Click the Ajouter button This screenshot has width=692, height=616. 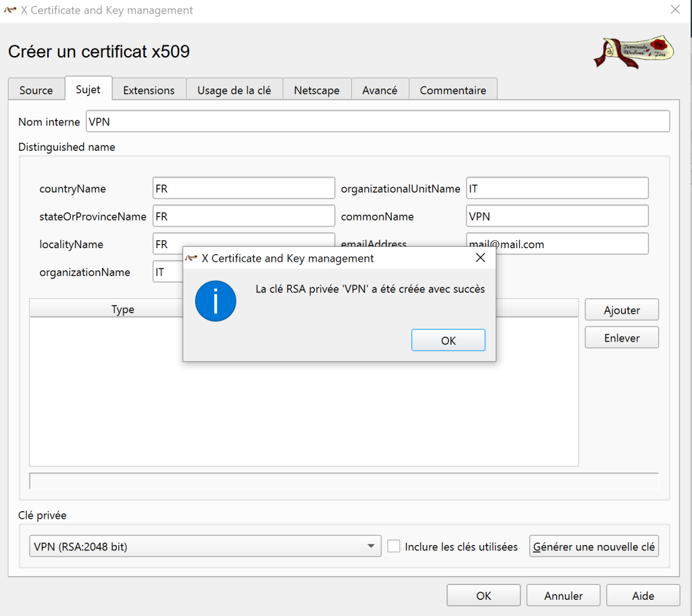[x=621, y=310]
